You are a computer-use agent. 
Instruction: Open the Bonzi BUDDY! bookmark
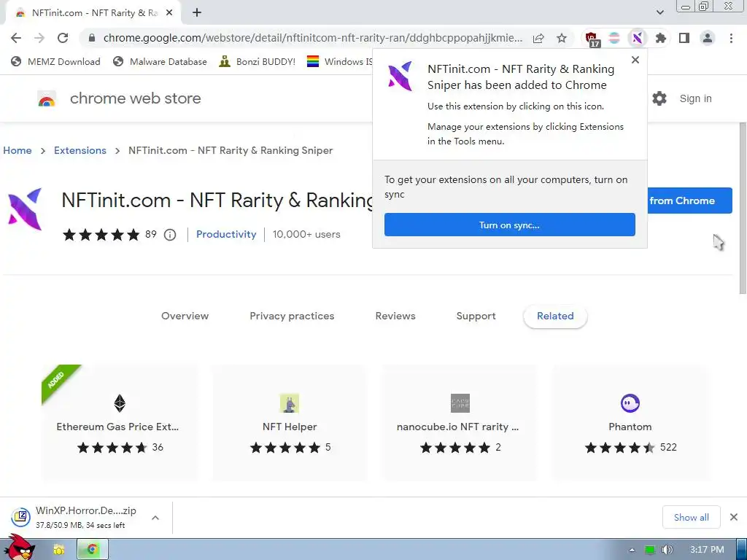[258, 61]
